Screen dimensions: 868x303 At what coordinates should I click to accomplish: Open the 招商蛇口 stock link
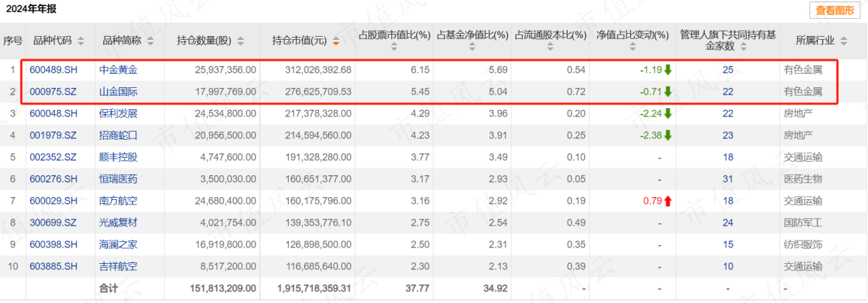click(118, 135)
